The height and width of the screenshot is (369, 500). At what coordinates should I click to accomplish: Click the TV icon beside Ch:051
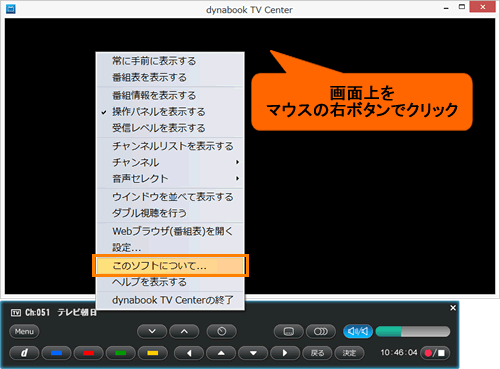[16, 312]
